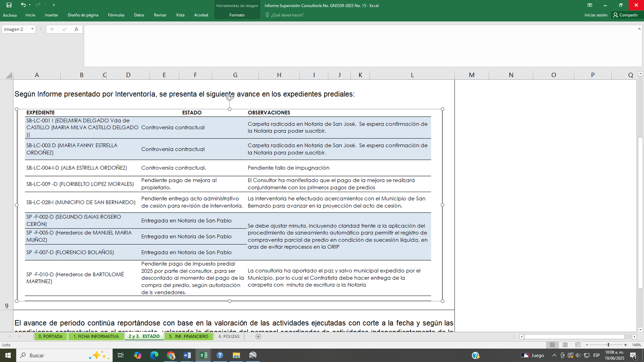The height and width of the screenshot is (362, 644).
Task: Switch to the 5. INF. FINANCIERO sheet
Action: pyautogui.click(x=189, y=337)
